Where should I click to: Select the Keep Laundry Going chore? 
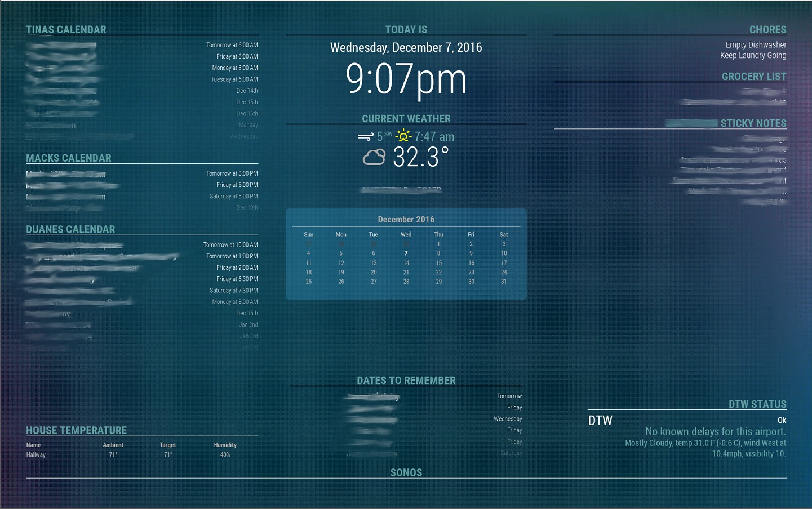753,56
